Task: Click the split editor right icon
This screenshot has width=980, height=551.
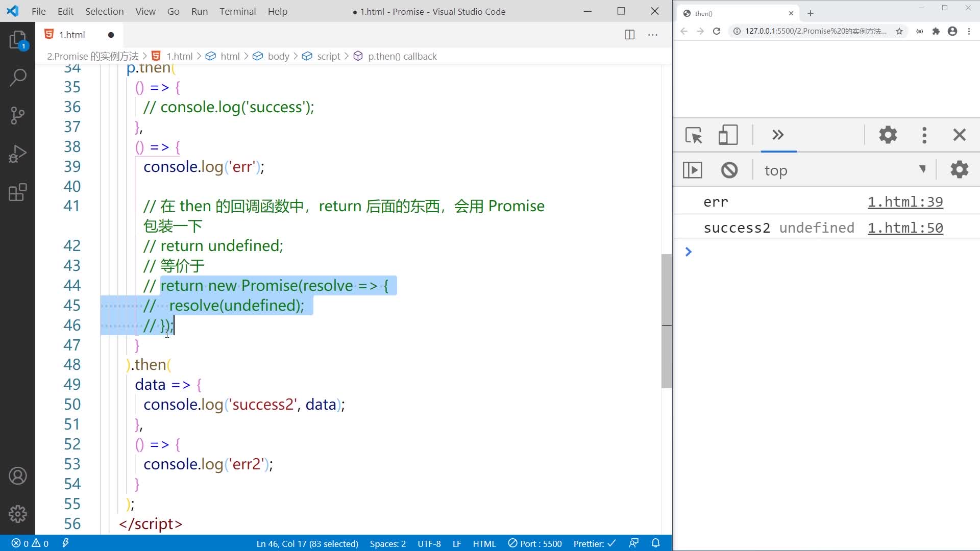Action: [629, 35]
